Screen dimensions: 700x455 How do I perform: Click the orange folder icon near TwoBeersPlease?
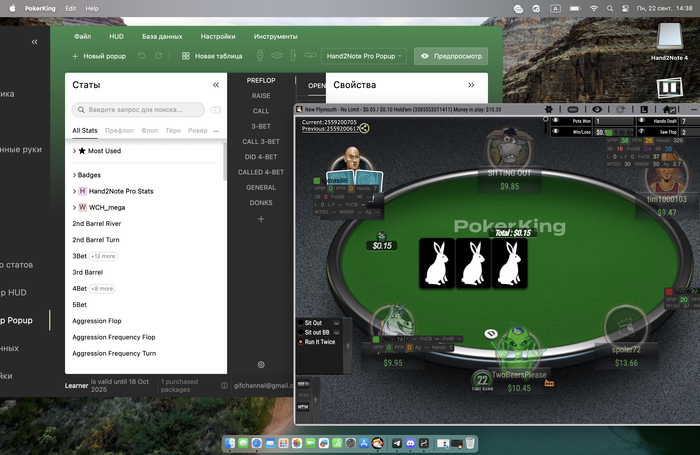(x=549, y=383)
